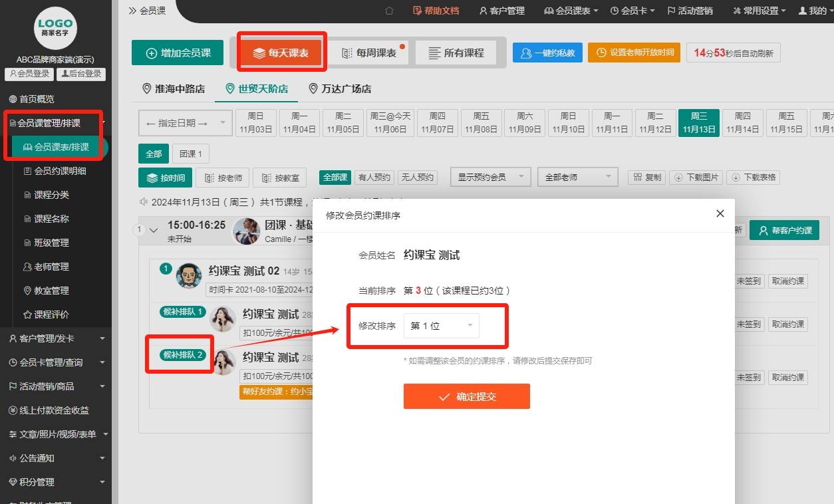The width and height of the screenshot is (834, 504).
Task: Select date 周一 11月04日
Action: 299,123
